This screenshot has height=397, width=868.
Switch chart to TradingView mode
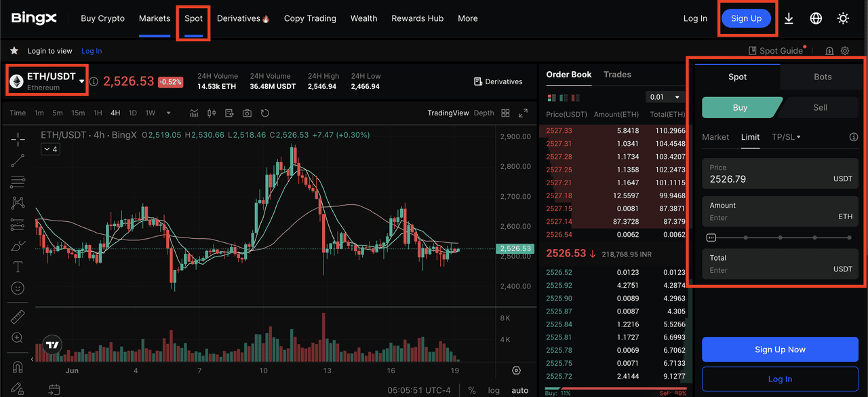coord(448,113)
